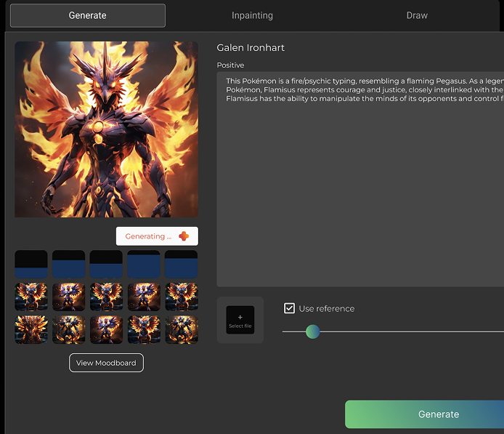Image resolution: width=504 pixels, height=434 pixels.
Task: Click the reference strength slider handle
Action: click(x=313, y=331)
